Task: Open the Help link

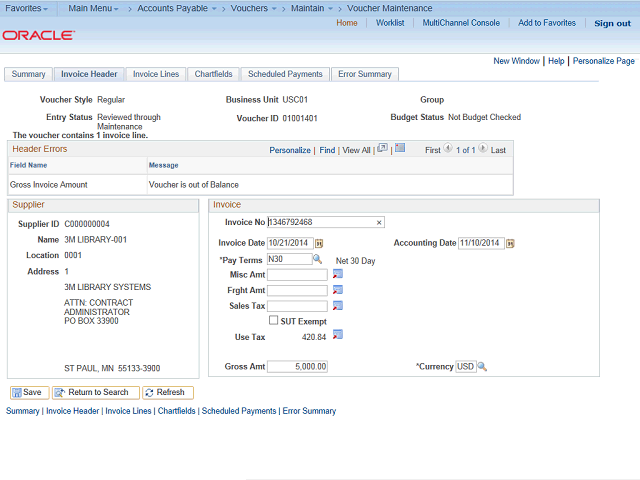Action: (556, 61)
